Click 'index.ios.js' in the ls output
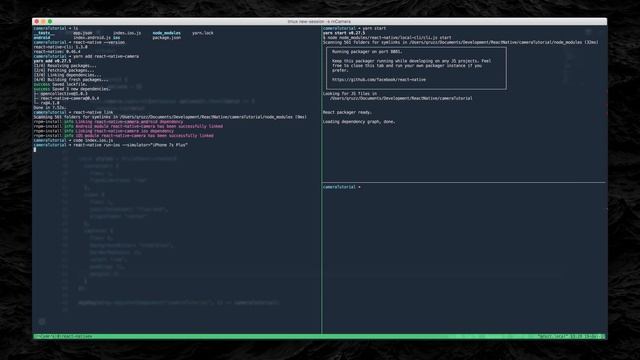 click(127, 33)
